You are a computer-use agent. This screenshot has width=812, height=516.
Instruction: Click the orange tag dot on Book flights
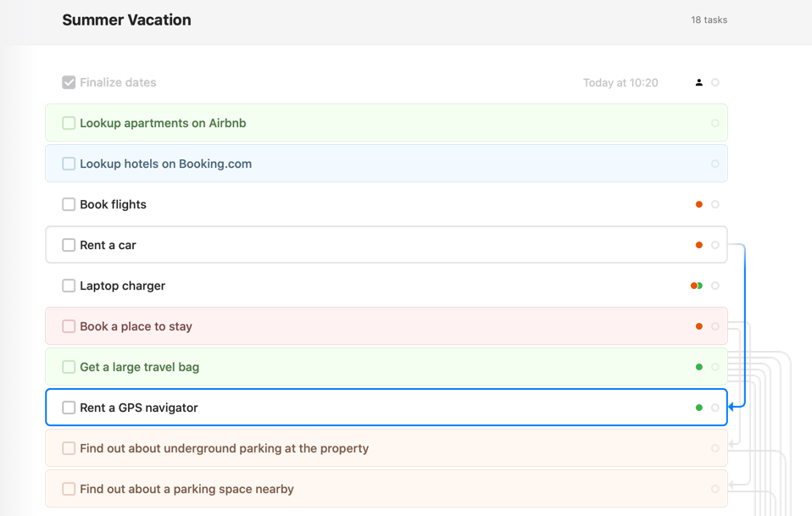698,204
